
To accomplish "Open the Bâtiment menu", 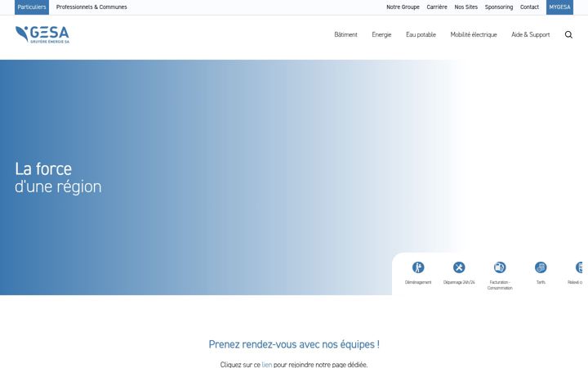I will click(345, 34).
